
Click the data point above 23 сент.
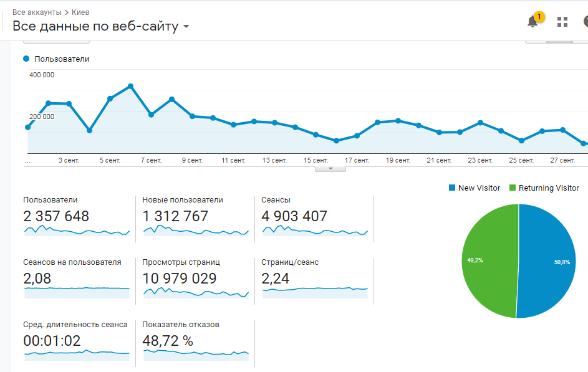(x=480, y=123)
